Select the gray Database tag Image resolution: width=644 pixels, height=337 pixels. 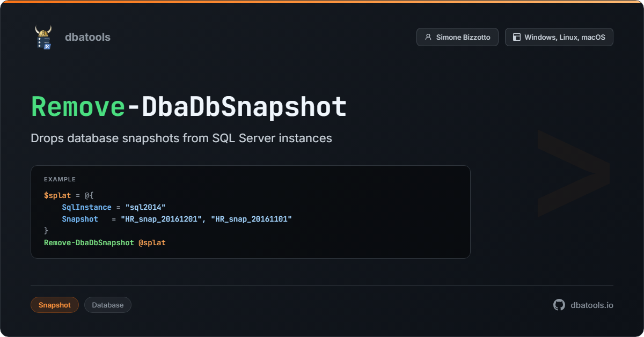pyautogui.click(x=107, y=305)
